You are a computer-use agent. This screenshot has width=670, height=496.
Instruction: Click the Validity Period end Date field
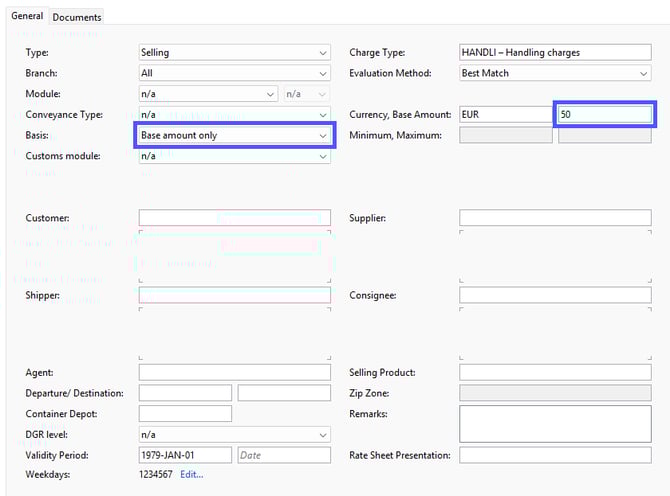(284, 455)
